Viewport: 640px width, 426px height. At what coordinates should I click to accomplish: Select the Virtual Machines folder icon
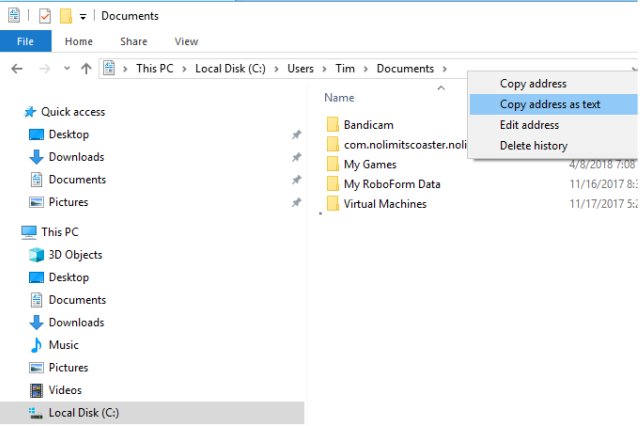(333, 203)
